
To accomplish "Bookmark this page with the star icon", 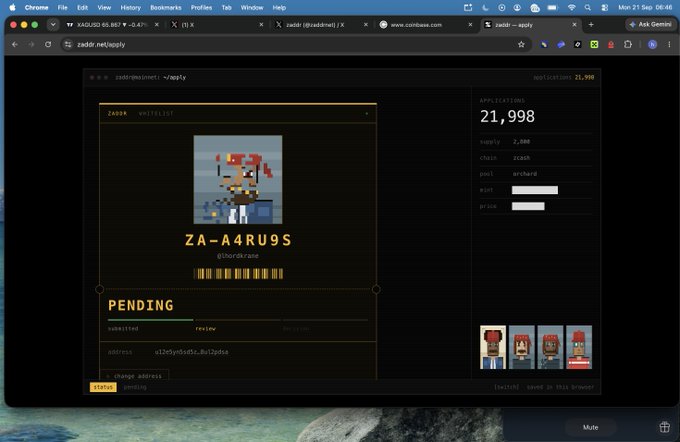I will coord(521,44).
